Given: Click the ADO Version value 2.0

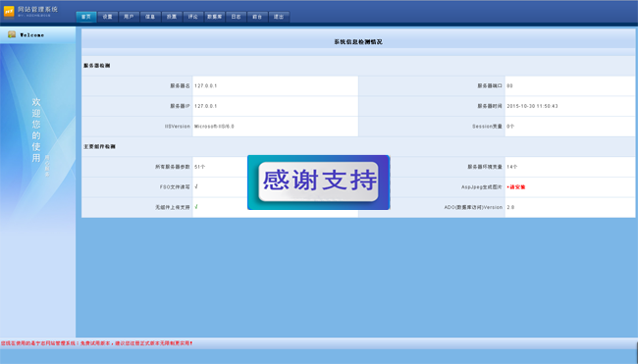Looking at the screenshot, I should tap(510, 207).
